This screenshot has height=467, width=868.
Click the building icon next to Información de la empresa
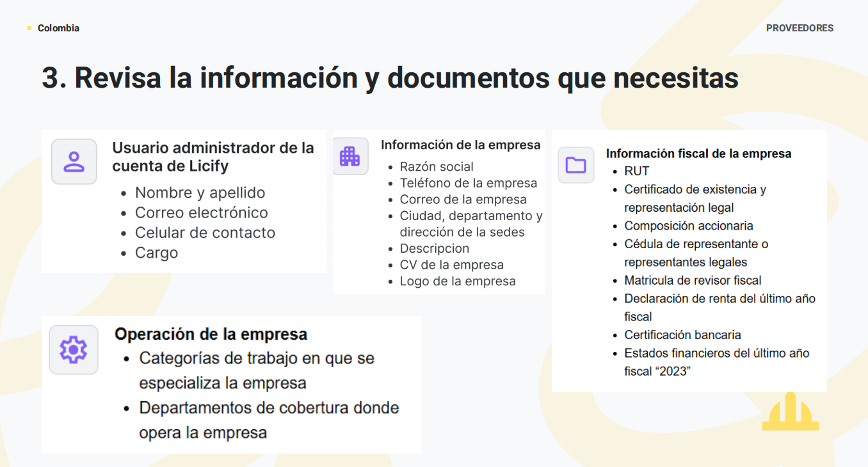(x=350, y=156)
